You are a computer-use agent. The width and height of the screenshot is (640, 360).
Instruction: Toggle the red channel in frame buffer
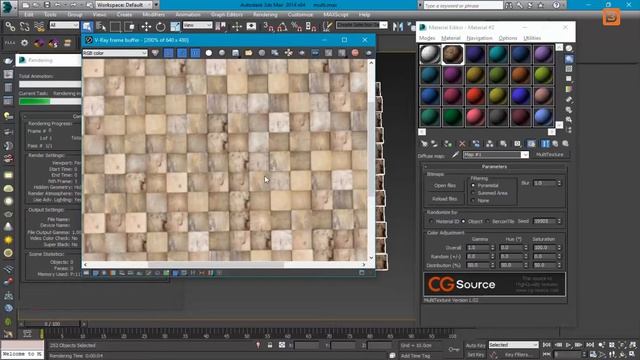(169, 53)
